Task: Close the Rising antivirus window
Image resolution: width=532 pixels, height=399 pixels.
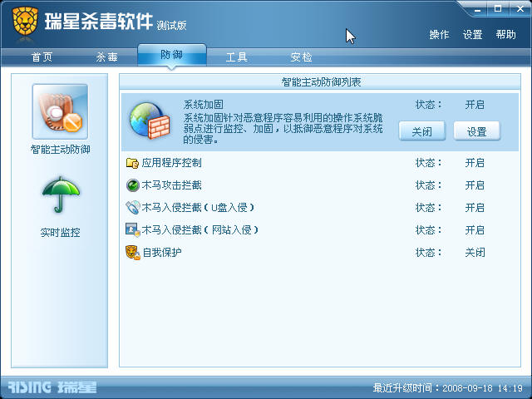Action: (x=520, y=9)
